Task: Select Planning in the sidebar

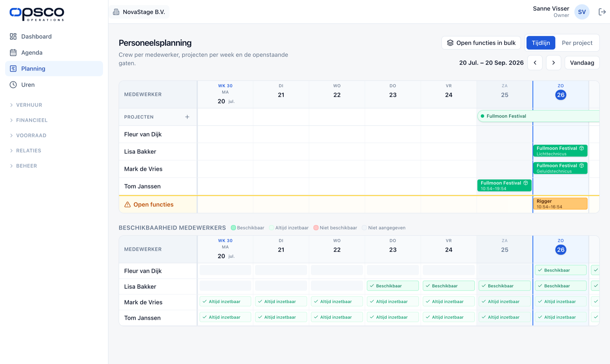Action: click(54, 69)
